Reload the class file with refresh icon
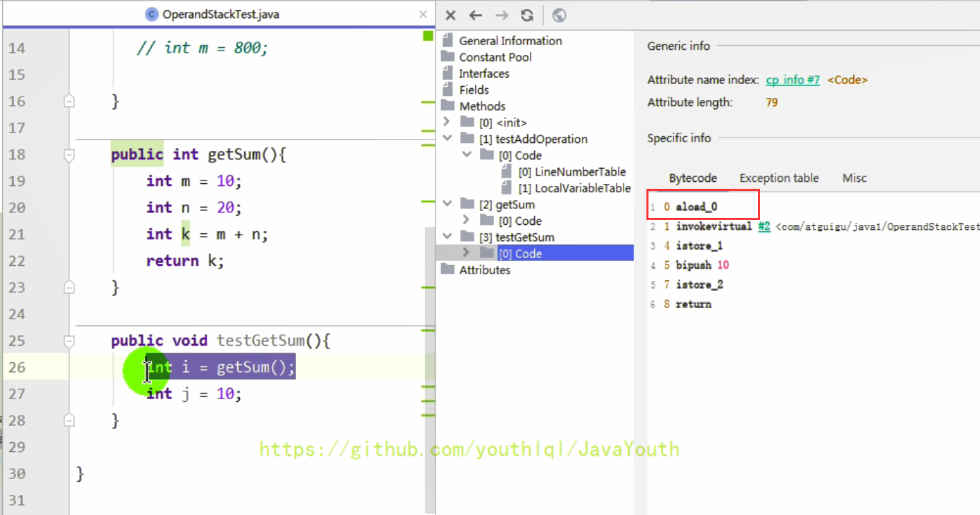 pyautogui.click(x=528, y=15)
